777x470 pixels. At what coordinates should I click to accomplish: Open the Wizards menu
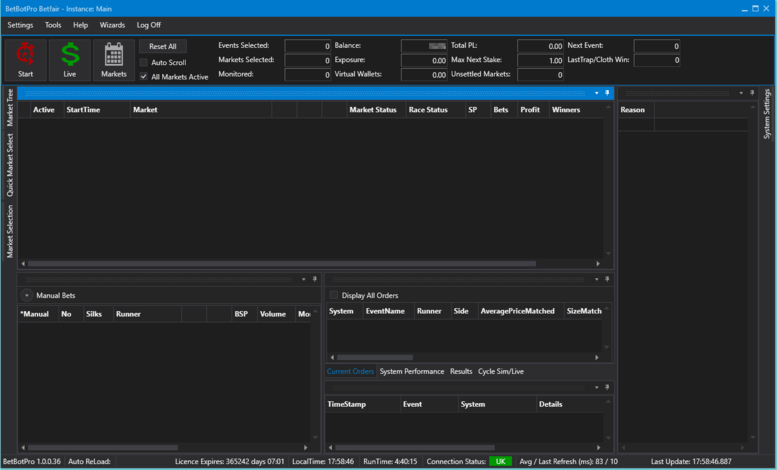(112, 25)
